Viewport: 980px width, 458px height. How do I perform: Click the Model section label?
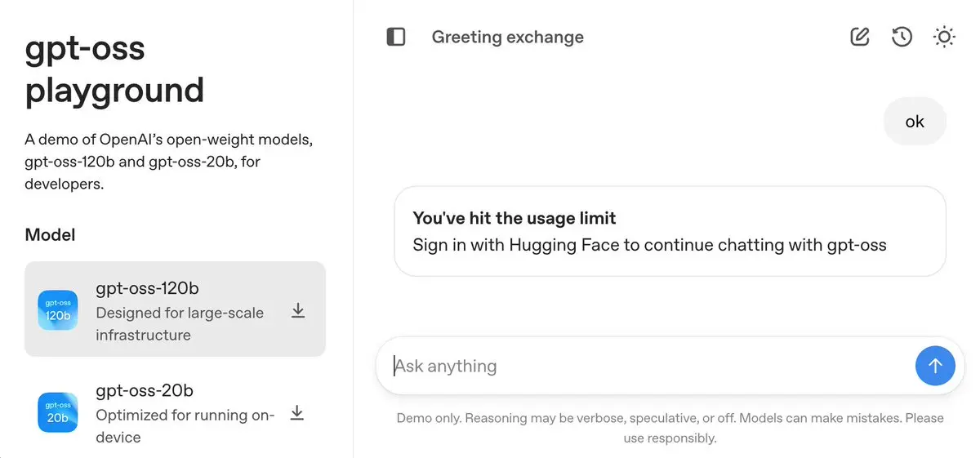(50, 235)
